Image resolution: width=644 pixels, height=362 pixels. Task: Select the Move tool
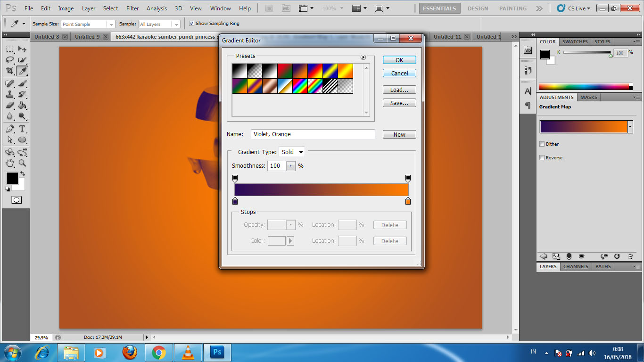coord(22,49)
